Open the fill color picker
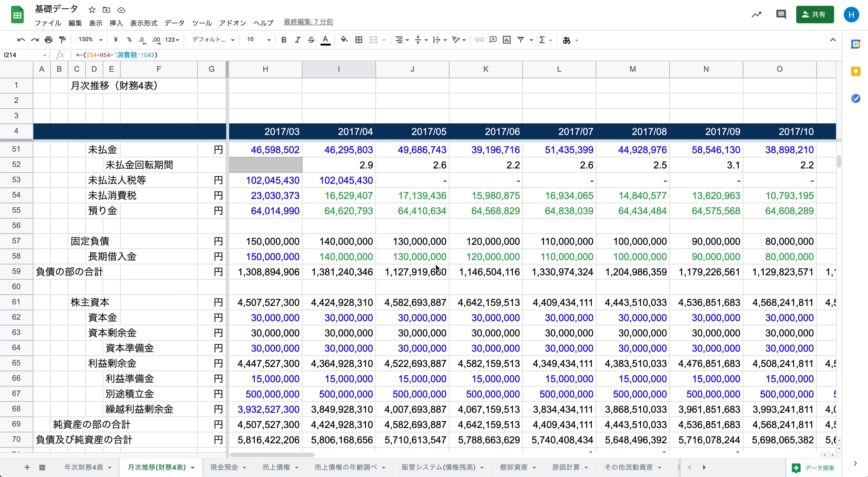The image size is (868, 477). click(344, 40)
